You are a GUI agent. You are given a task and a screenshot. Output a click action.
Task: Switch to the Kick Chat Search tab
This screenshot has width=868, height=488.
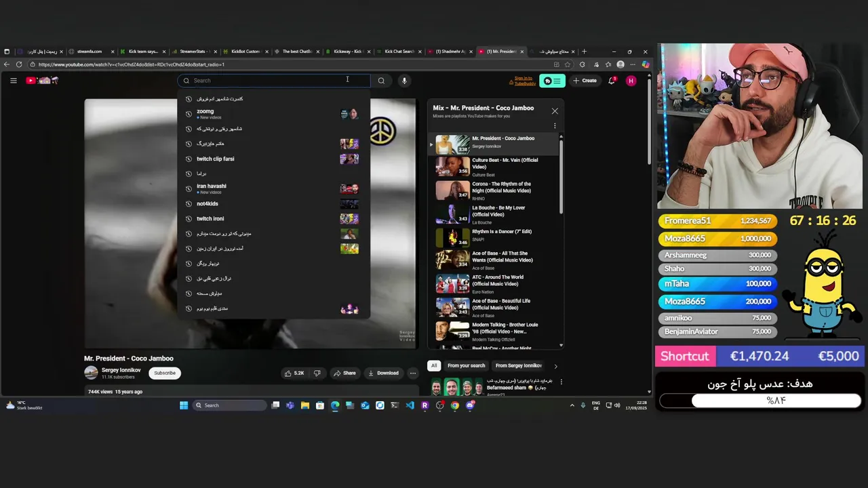(x=399, y=52)
